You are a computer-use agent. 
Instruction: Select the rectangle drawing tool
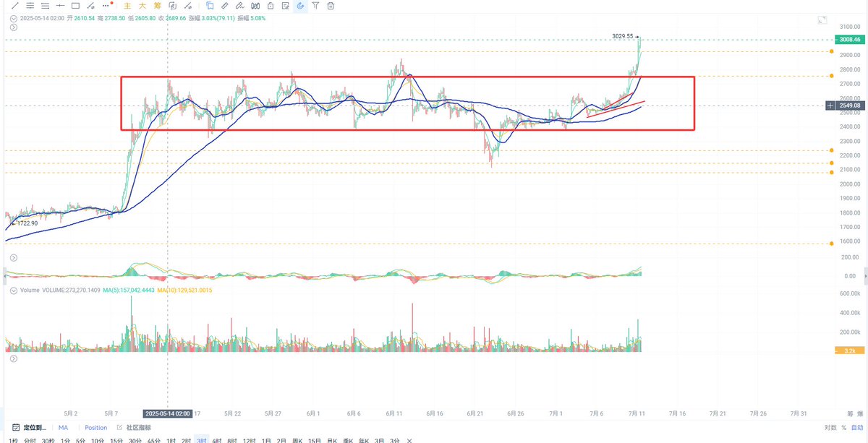coord(75,6)
